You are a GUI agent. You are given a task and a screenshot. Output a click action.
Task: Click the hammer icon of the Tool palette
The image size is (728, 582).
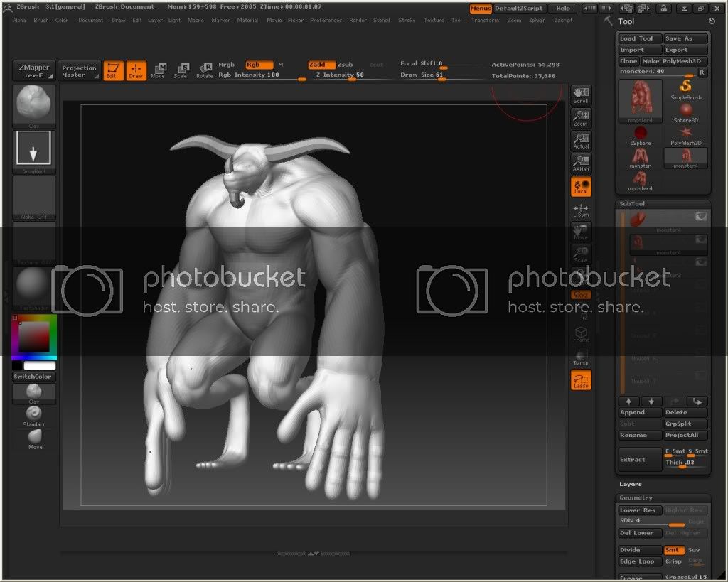pyautogui.click(x=608, y=21)
